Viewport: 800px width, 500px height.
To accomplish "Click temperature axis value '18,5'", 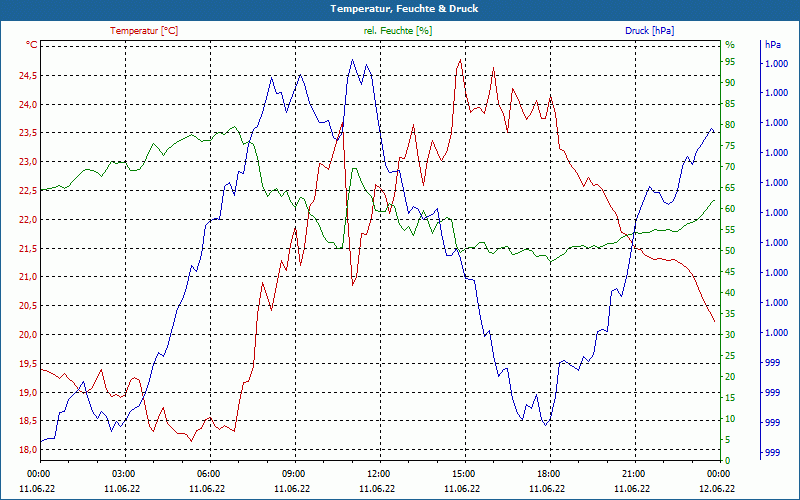I will pyautogui.click(x=28, y=421).
